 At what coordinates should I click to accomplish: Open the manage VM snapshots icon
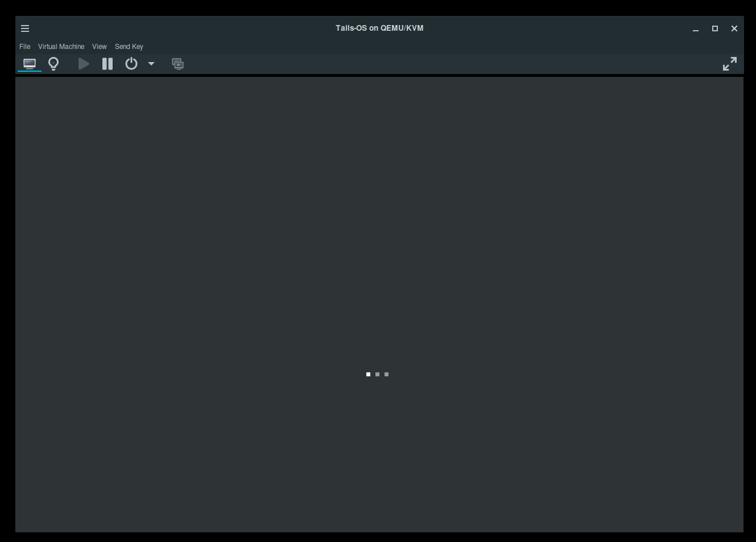point(178,64)
